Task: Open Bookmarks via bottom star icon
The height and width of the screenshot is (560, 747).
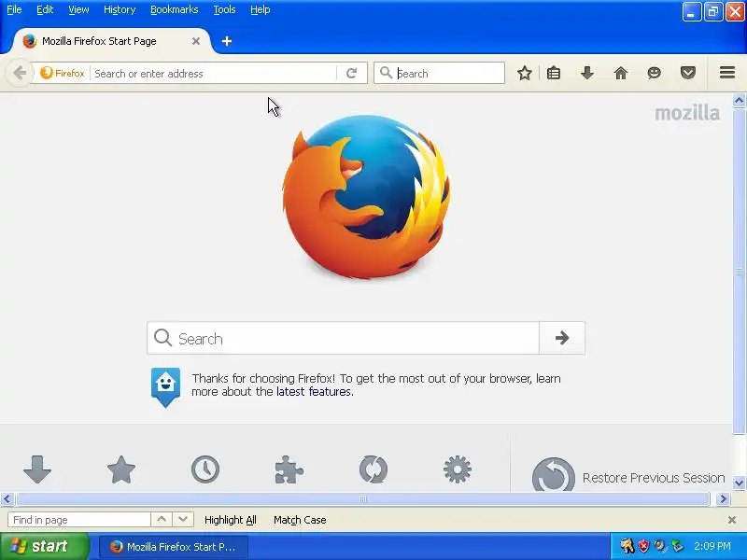Action: tap(121, 469)
